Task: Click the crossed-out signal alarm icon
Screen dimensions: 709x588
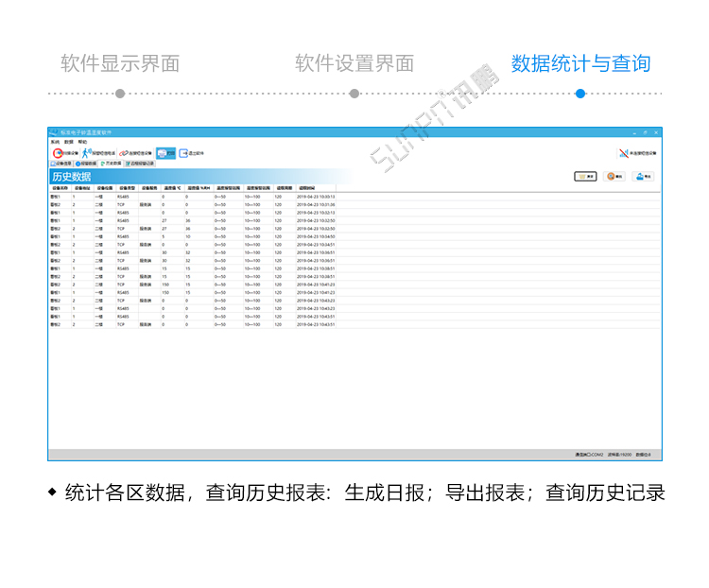Action: (623, 152)
